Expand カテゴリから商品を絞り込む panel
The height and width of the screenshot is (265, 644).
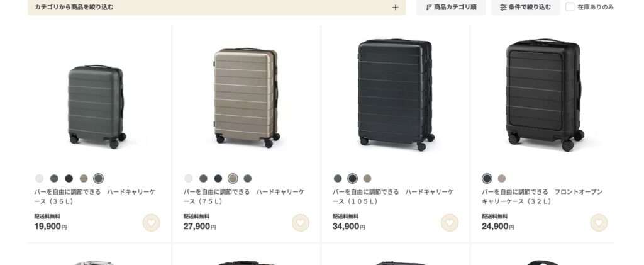(x=216, y=7)
